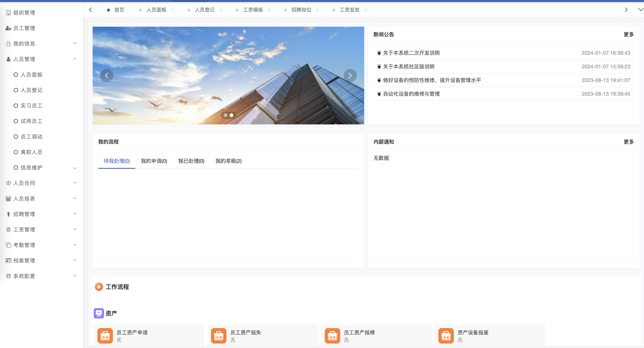The height and width of the screenshot is (348, 644).
Task: Click the 员工资产报修 orange briefcase icon
Action: coord(333,336)
